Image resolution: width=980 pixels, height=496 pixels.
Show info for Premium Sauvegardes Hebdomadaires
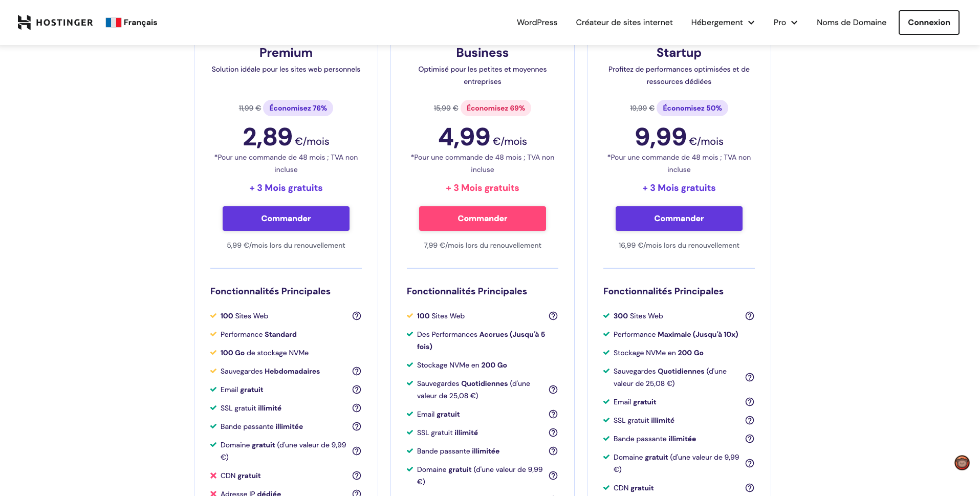point(357,371)
